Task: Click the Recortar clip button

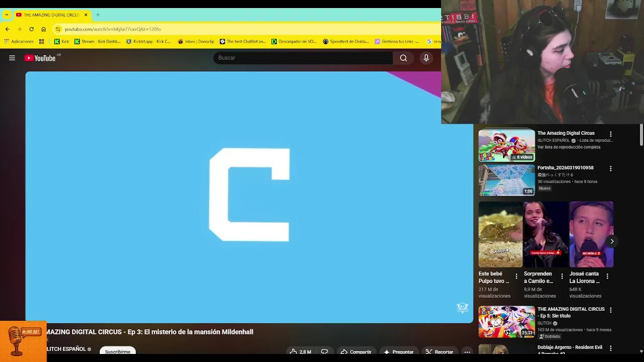Action: pyautogui.click(x=439, y=352)
